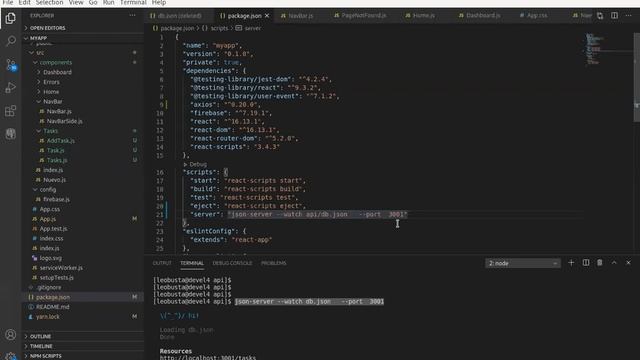Open the Extensions view
Image resolution: width=640 pixels, height=360 pixels.
tap(11, 111)
